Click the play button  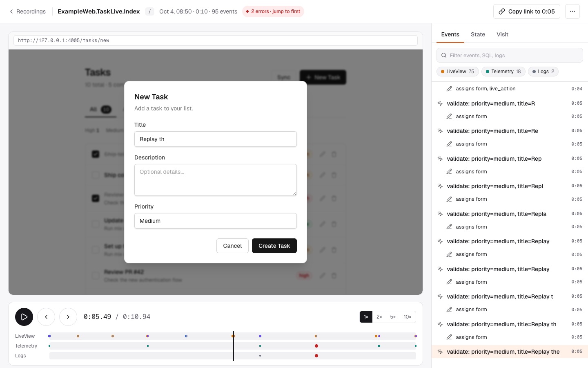tap(24, 317)
